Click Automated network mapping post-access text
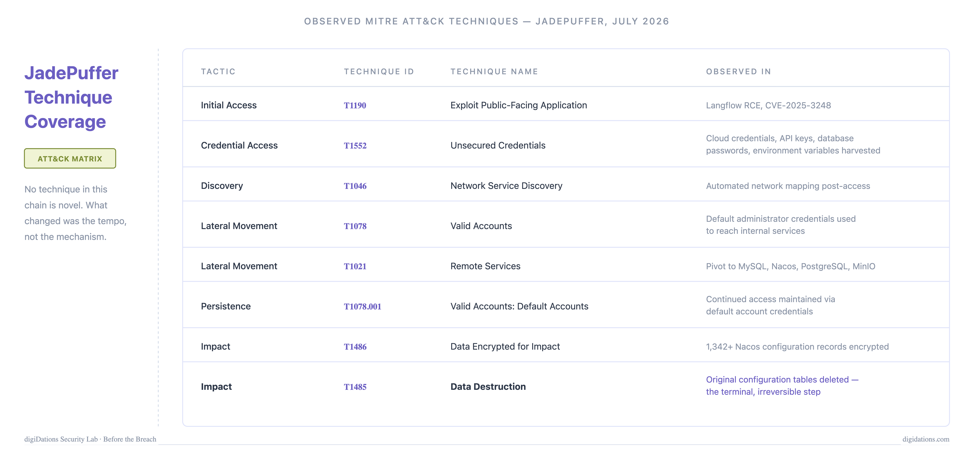The height and width of the screenshot is (469, 980). click(x=788, y=186)
